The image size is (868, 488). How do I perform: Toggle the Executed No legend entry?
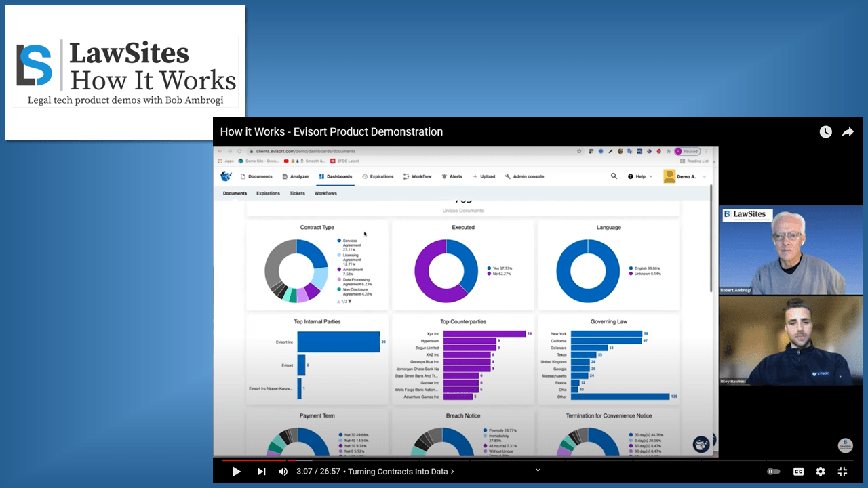click(x=500, y=274)
